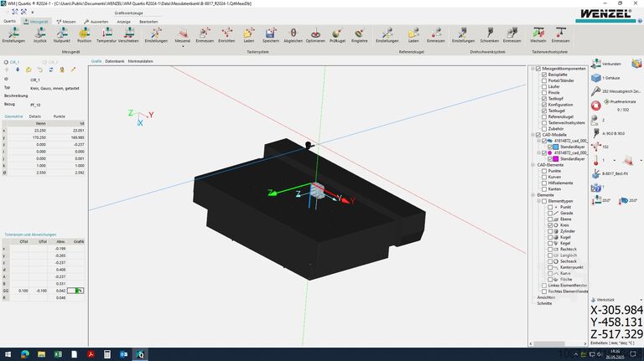The height and width of the screenshot is (361, 644).
Task: Collapse the magenta CAD model entry
Action: [x=538, y=153]
